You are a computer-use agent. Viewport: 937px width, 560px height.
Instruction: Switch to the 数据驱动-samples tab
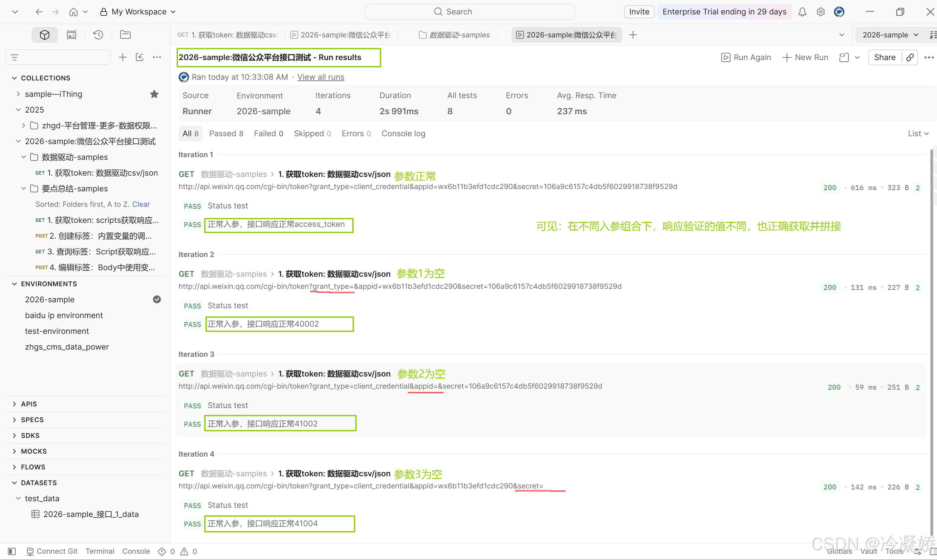pyautogui.click(x=454, y=35)
